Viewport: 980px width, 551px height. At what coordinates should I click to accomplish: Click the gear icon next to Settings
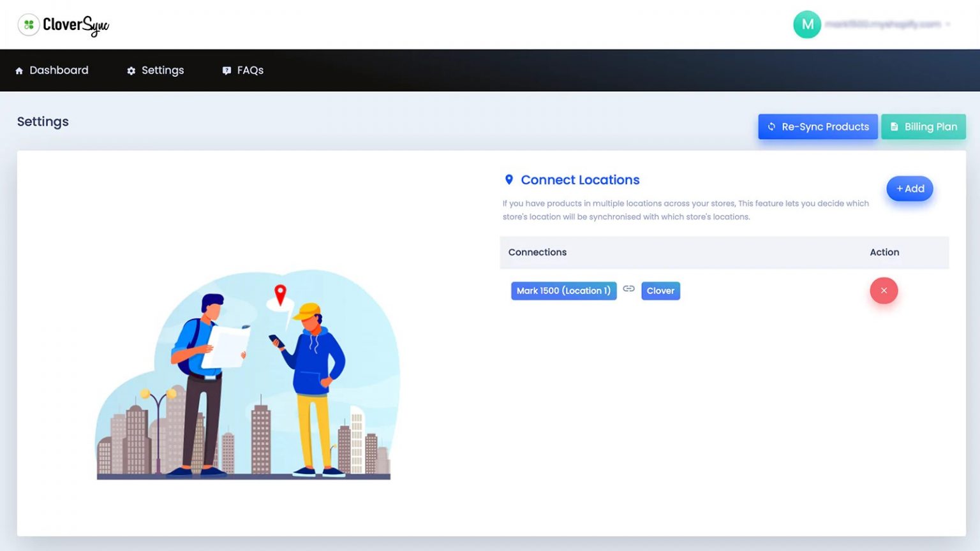[x=131, y=70]
